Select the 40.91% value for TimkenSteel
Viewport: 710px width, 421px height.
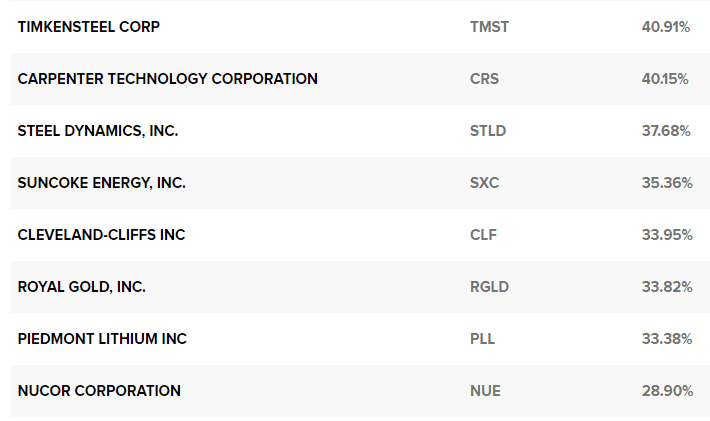[x=666, y=27]
